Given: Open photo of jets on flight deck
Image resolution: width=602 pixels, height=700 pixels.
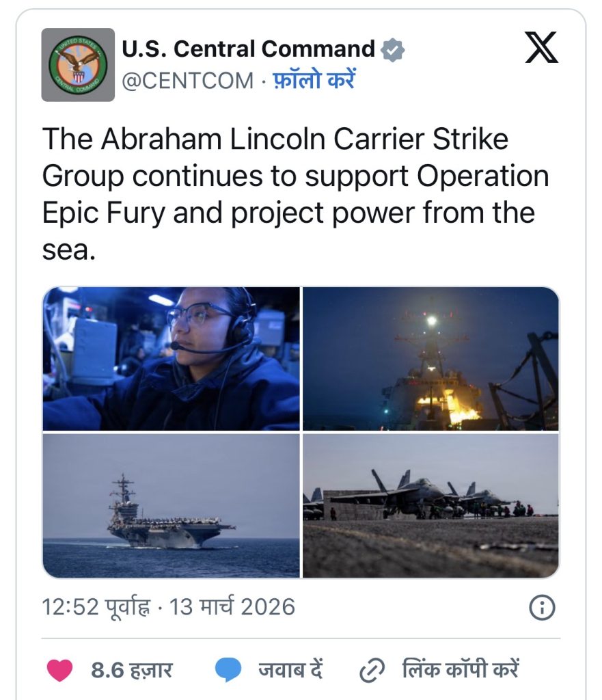Looking at the screenshot, I should click(x=430, y=505).
